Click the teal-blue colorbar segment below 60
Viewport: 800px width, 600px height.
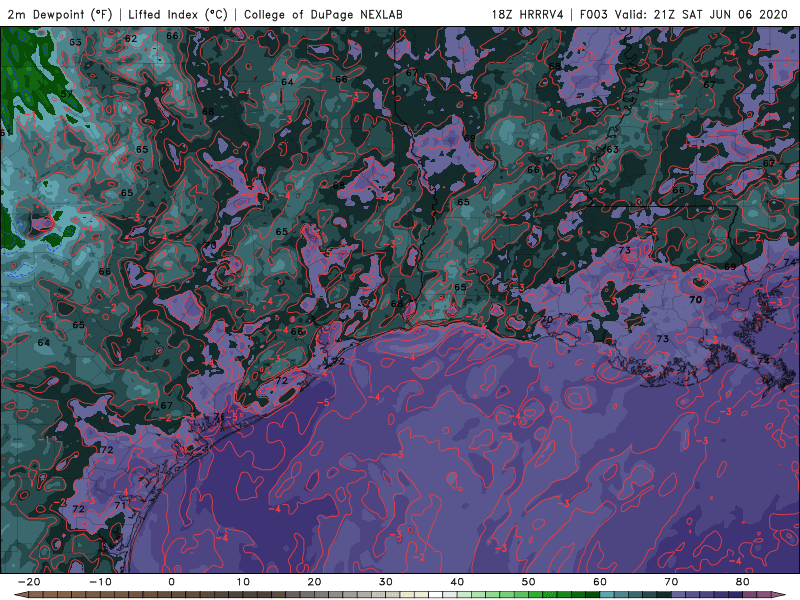pyautogui.click(x=607, y=595)
